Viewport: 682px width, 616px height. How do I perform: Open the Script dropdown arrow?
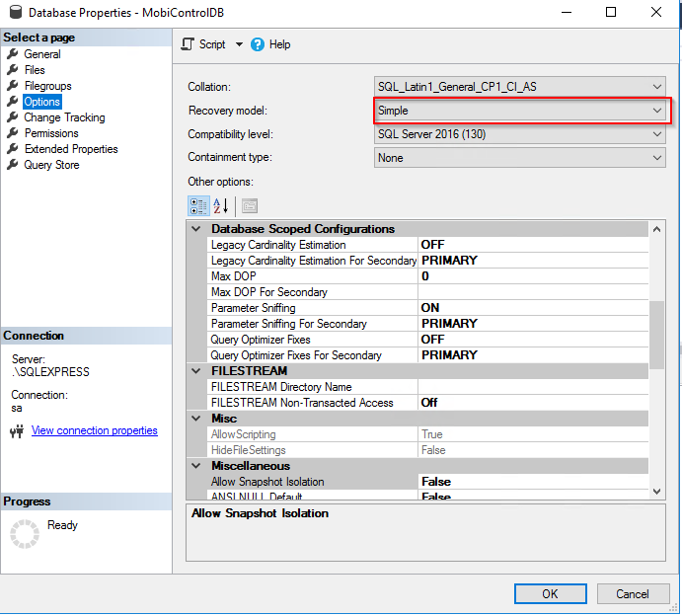tap(238, 44)
